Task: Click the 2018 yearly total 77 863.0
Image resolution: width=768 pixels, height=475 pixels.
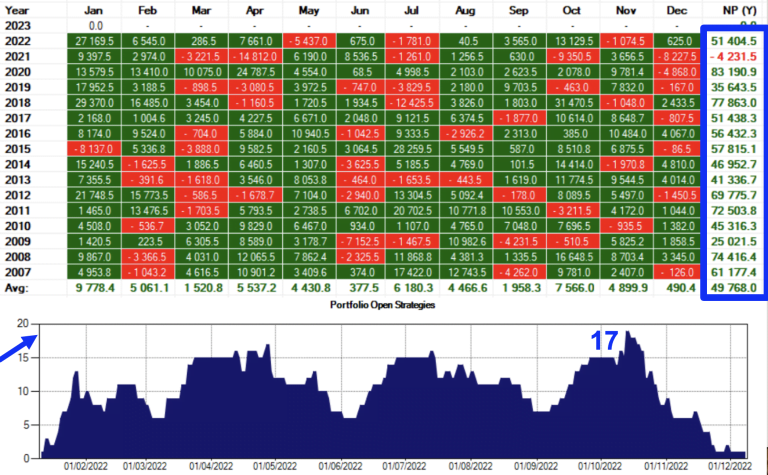Action: point(734,102)
